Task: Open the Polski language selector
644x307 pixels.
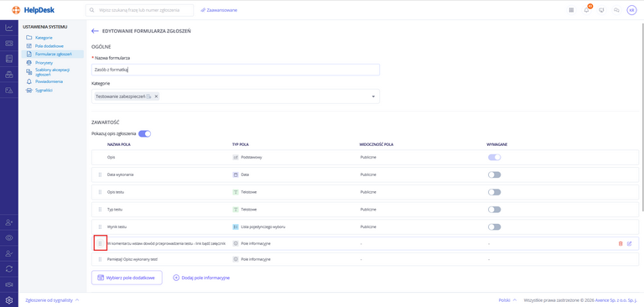Action: tap(507, 300)
